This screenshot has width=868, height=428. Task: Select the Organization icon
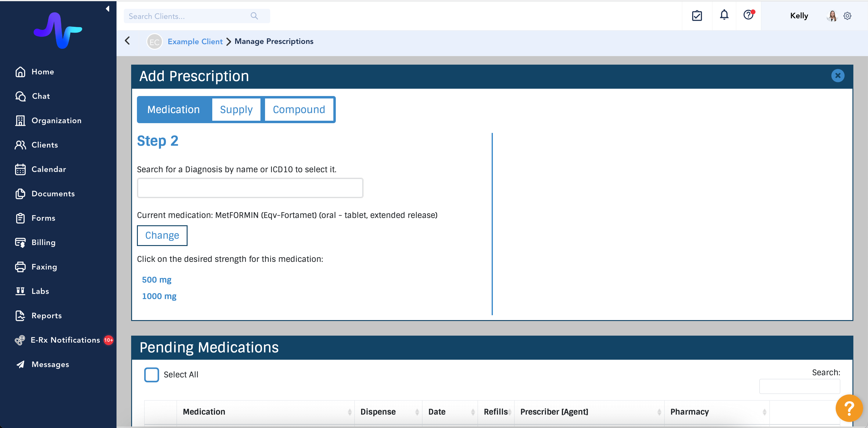pos(20,120)
